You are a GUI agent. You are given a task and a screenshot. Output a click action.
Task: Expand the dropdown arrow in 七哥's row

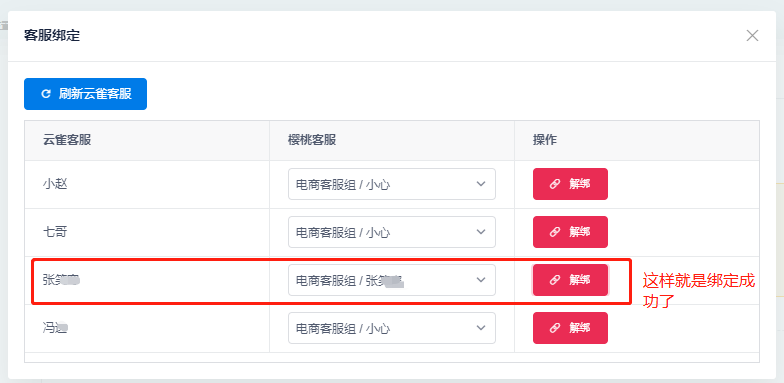481,232
